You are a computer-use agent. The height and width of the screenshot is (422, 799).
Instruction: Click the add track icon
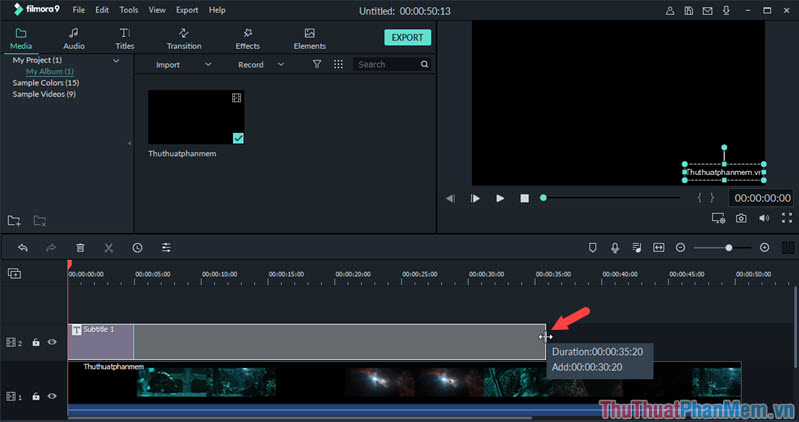coord(14,274)
